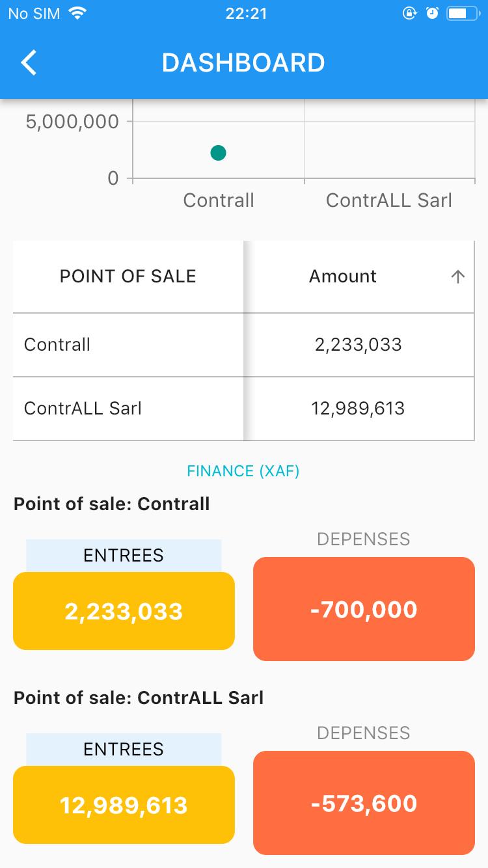Tap the DASHBOARD title in header

243,63
